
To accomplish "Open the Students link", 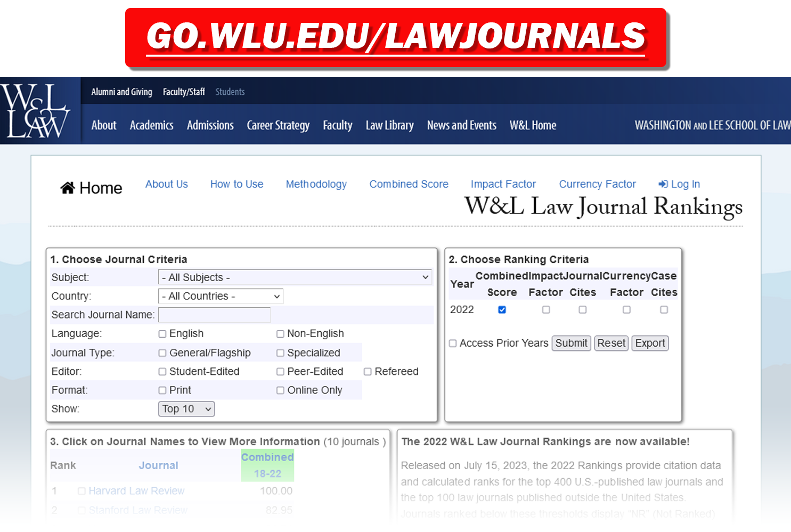I will point(230,92).
